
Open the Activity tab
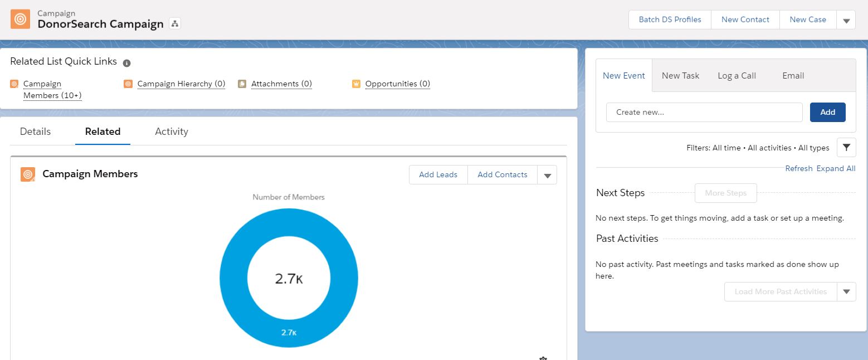[x=171, y=132]
